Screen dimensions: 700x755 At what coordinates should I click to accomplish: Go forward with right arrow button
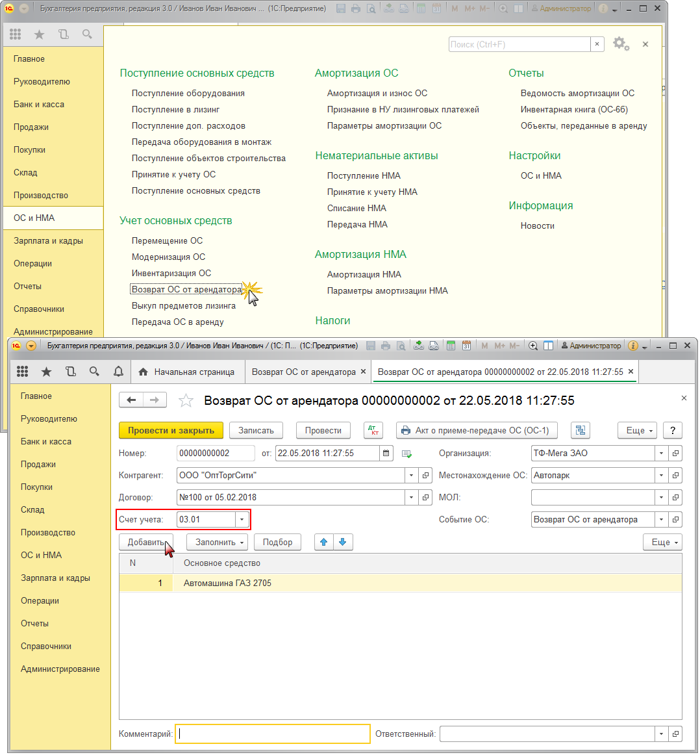click(x=155, y=400)
